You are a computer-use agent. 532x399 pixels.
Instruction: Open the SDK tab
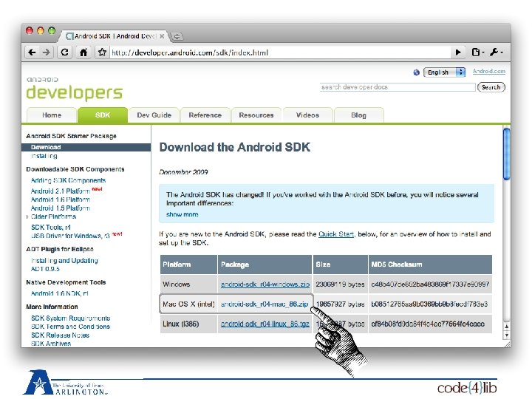click(103, 115)
